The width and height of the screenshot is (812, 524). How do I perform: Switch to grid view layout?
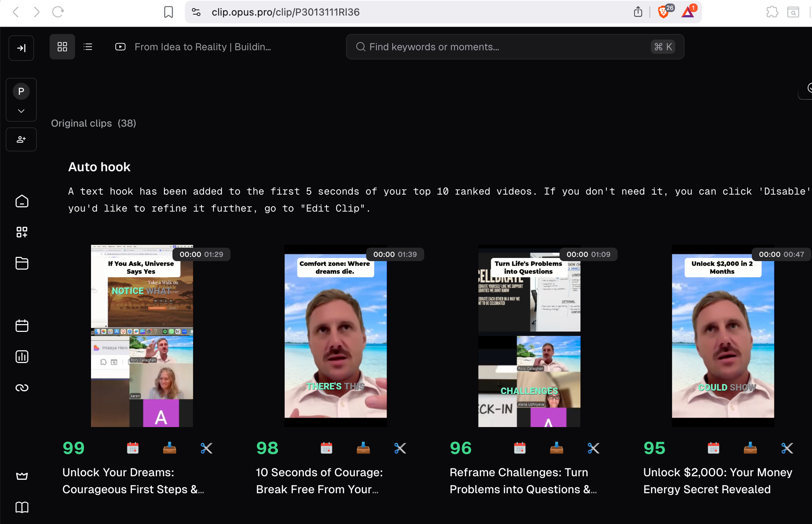[x=62, y=47]
